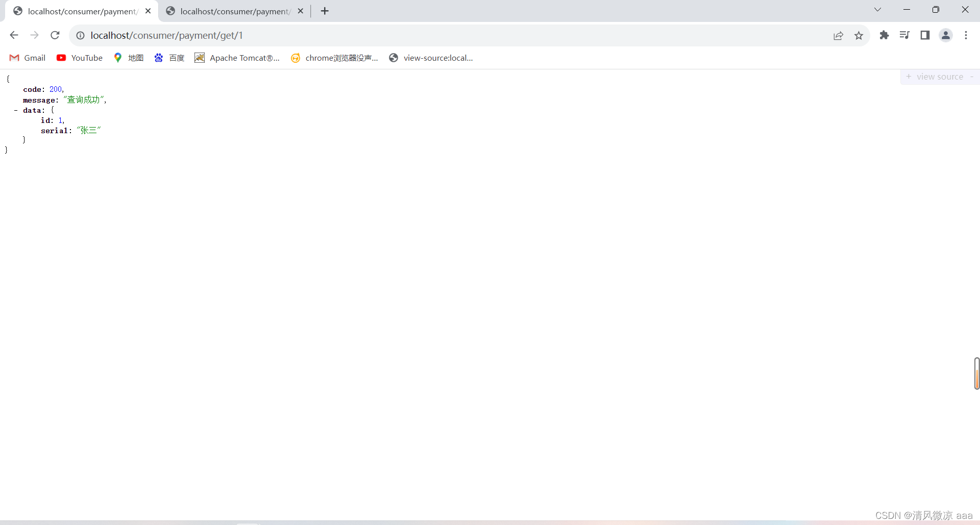Open the Extensions puzzle icon
Viewport: 980px width, 525px height.
[884, 35]
